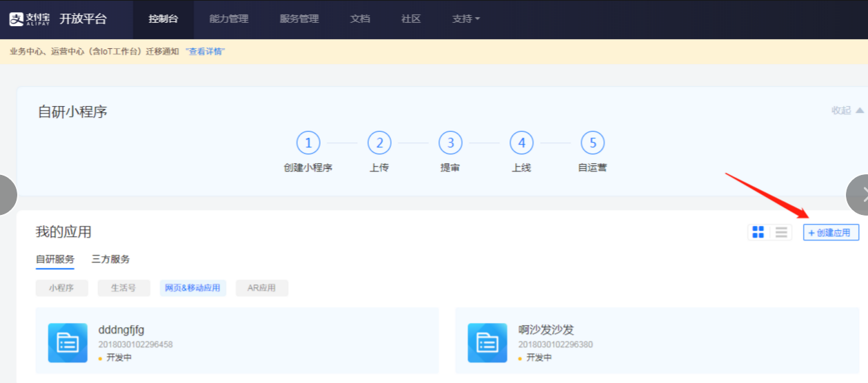The height and width of the screenshot is (383, 868).
Task: Click step 3 提审 circle
Action: pyautogui.click(x=450, y=143)
